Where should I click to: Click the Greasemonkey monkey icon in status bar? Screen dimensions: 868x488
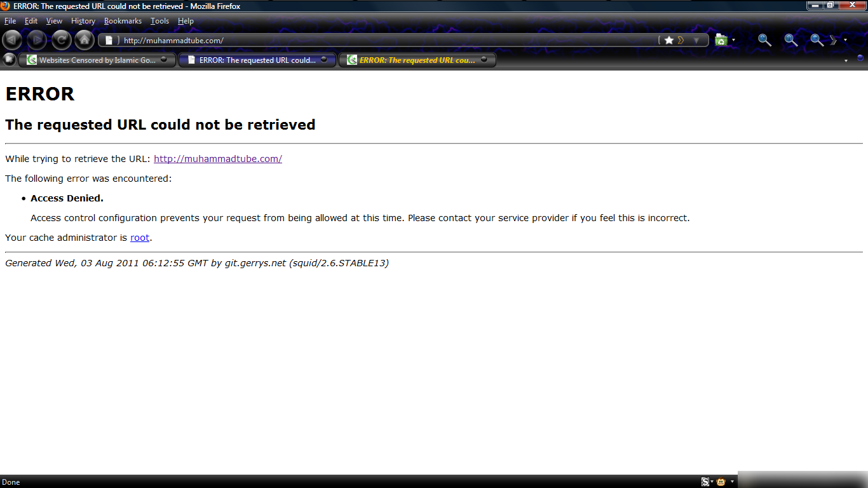[x=721, y=482]
